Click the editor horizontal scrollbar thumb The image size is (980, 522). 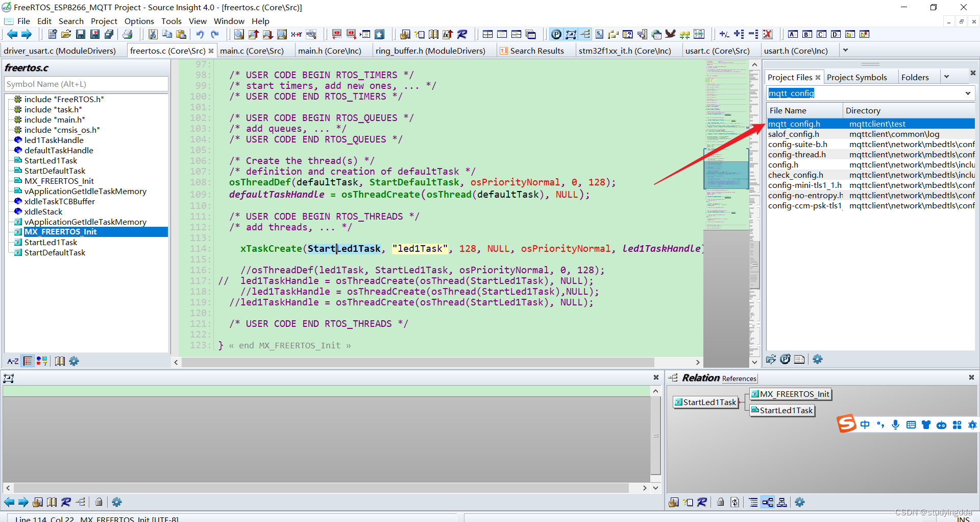(x=418, y=362)
